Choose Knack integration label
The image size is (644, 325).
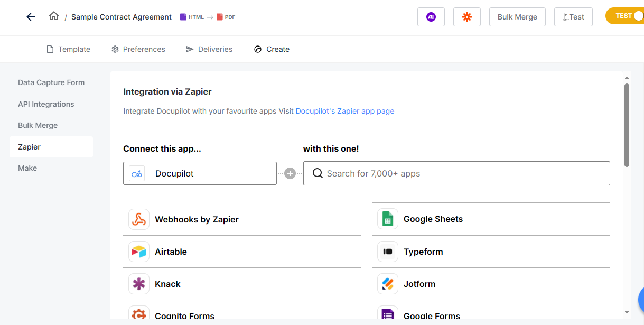point(167,284)
